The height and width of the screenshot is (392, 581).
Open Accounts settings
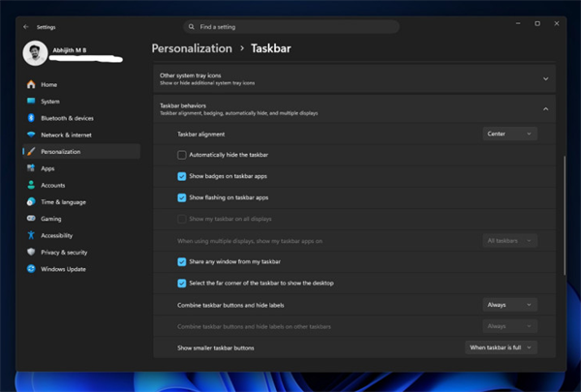81,185
